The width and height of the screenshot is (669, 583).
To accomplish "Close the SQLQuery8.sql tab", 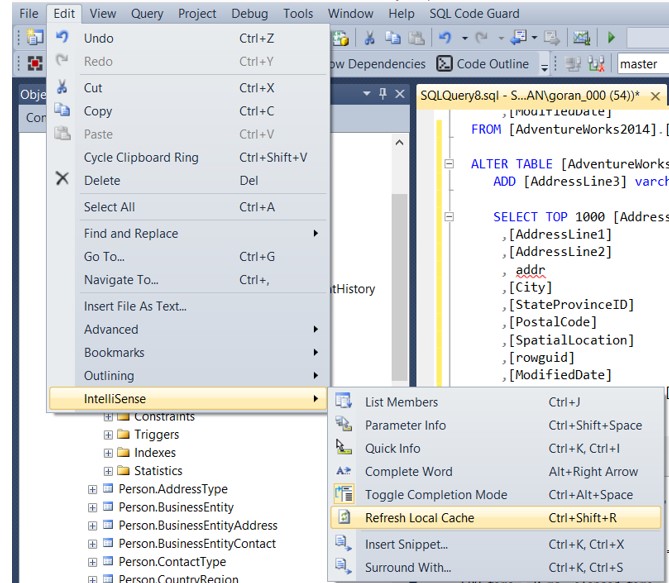I will (655, 96).
